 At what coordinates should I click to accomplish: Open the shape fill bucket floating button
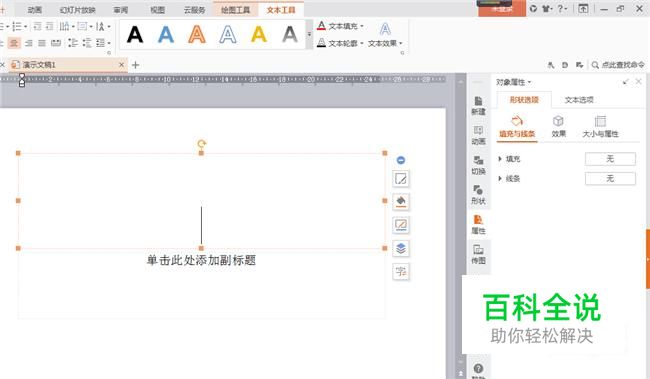(401, 202)
